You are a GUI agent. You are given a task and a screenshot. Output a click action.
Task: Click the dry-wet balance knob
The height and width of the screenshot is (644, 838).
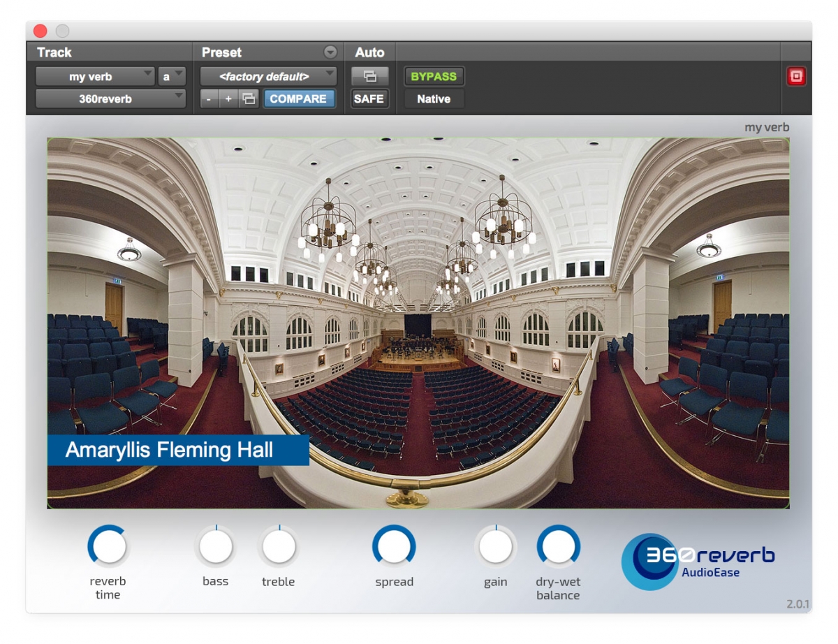(x=559, y=546)
